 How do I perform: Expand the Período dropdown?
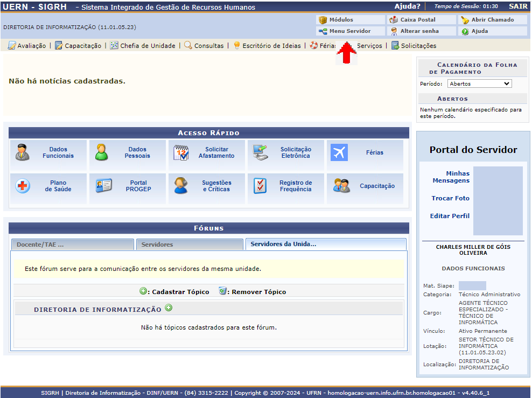point(479,84)
